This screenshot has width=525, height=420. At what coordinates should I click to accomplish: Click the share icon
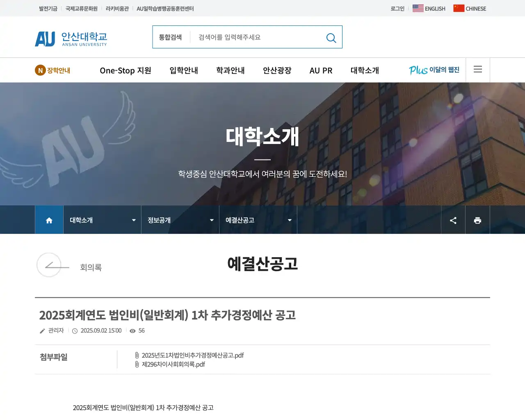(453, 220)
